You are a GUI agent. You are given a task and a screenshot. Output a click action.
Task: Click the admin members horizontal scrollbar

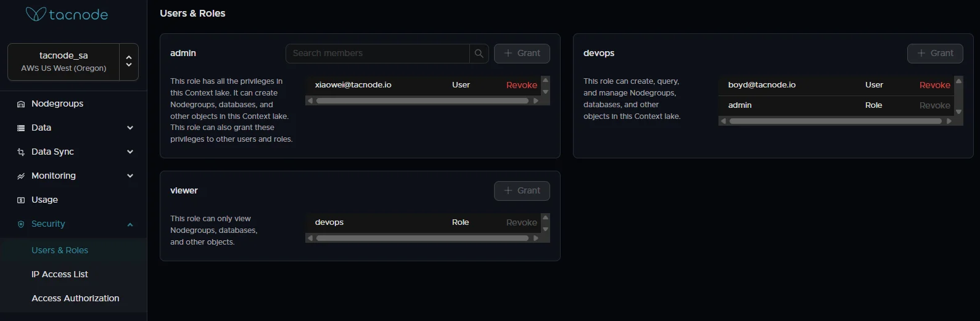tap(422, 100)
